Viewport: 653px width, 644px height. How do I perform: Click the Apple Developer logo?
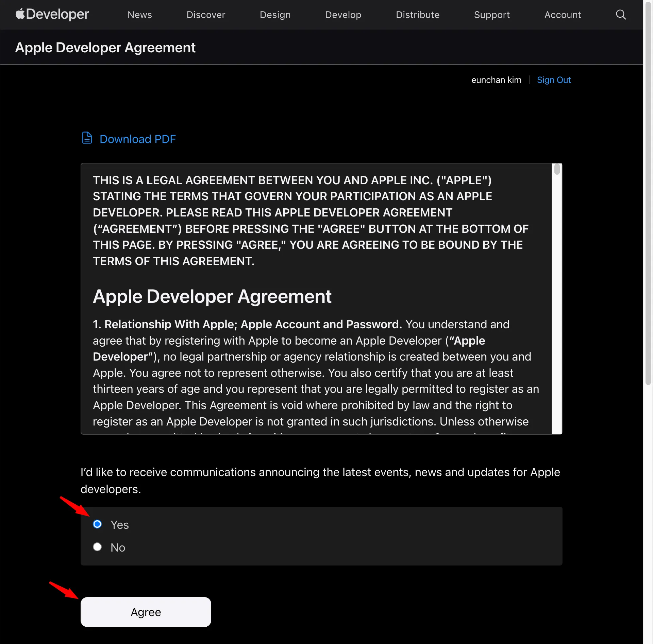pos(52,14)
